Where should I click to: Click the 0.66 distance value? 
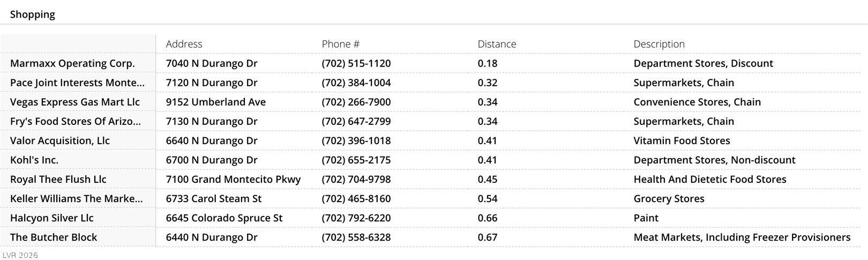coord(487,218)
